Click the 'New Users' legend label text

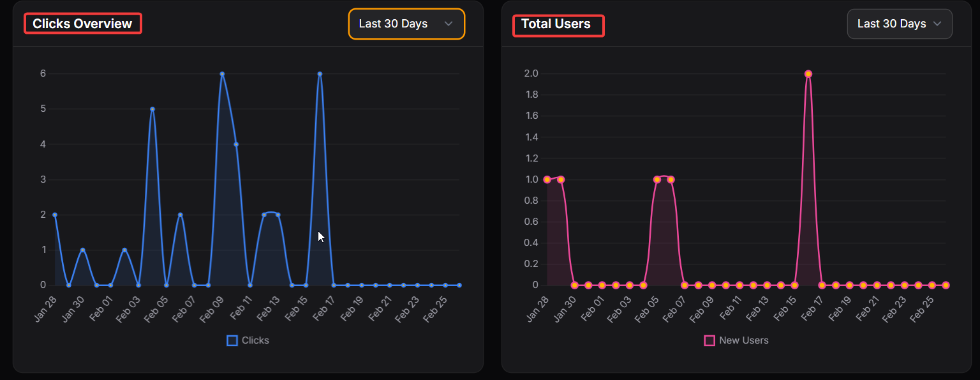(x=743, y=340)
